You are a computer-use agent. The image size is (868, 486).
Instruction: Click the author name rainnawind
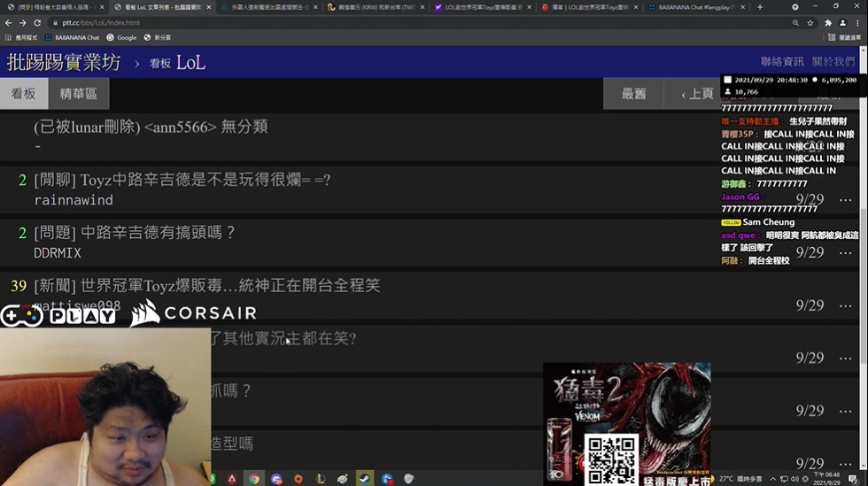(74, 200)
